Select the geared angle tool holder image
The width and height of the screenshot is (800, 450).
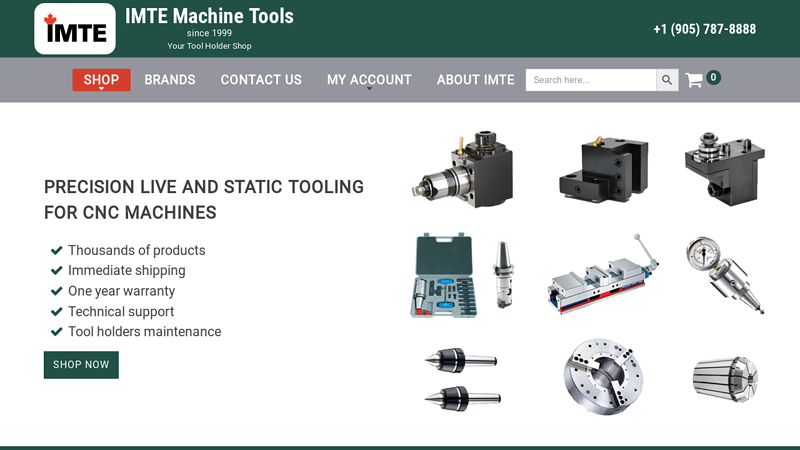(x=724, y=169)
